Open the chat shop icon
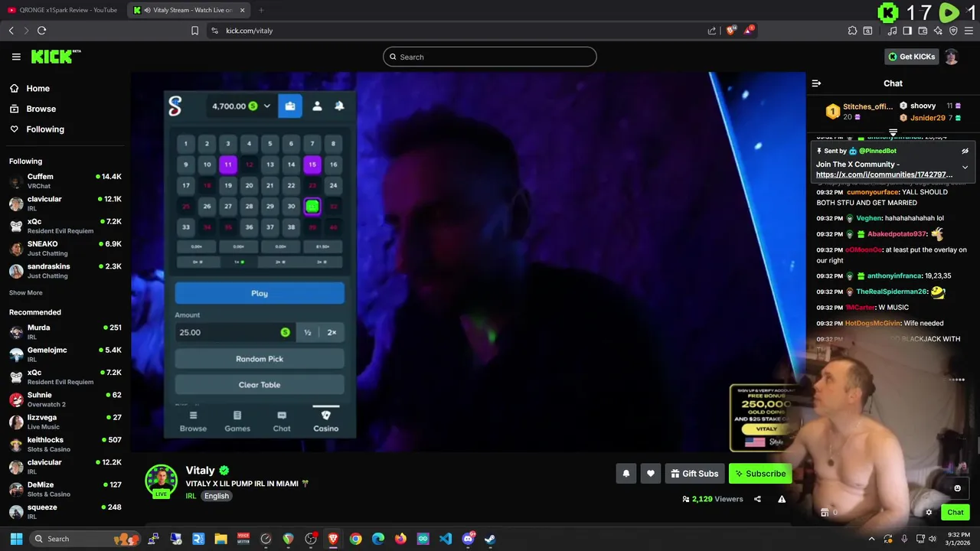 tap(825, 513)
